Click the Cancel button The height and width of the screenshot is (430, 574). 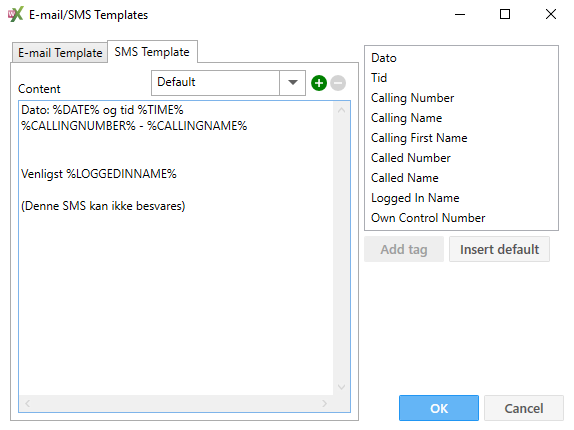(524, 408)
